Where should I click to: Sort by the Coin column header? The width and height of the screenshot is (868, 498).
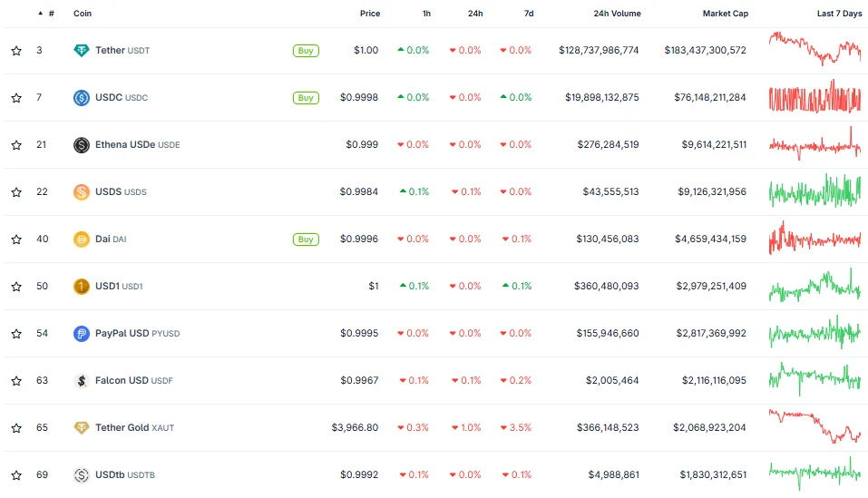coord(83,14)
